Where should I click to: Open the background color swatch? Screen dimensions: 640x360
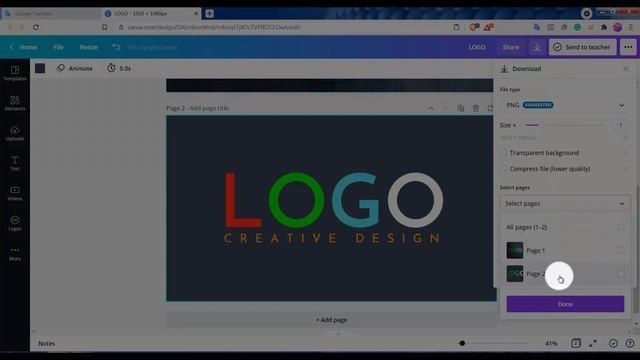pyautogui.click(x=40, y=68)
